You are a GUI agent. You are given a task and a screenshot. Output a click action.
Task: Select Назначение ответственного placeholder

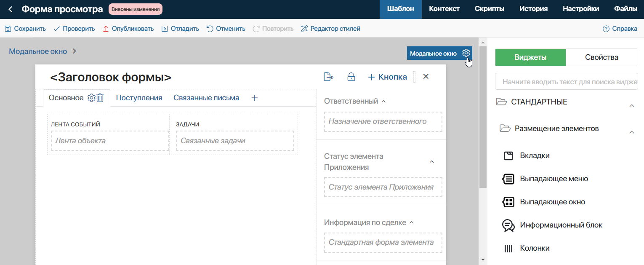(x=383, y=122)
